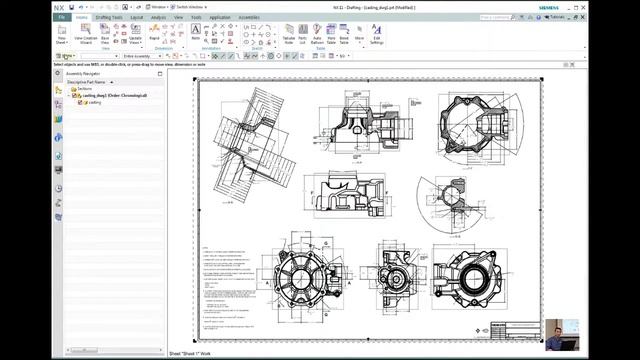Image resolution: width=640 pixels, height=360 pixels.
Task: Switch to the Assemblies tab
Action: (249, 18)
